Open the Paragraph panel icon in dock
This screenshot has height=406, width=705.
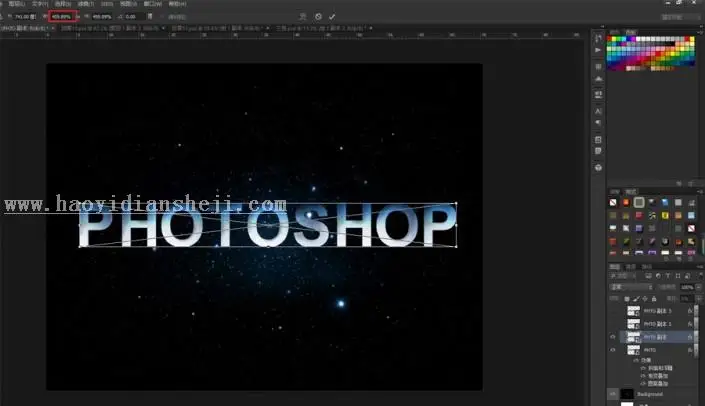click(x=598, y=122)
